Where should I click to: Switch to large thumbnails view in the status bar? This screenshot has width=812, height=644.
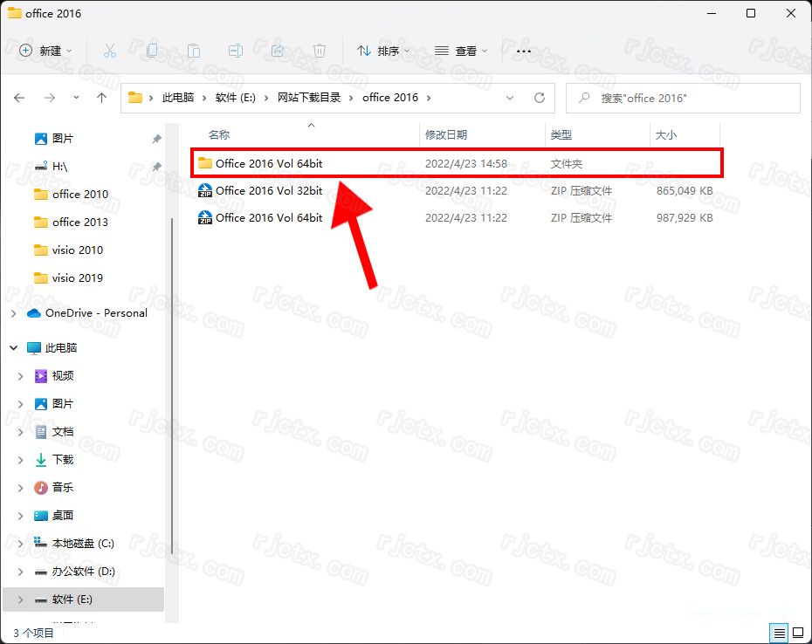797,633
